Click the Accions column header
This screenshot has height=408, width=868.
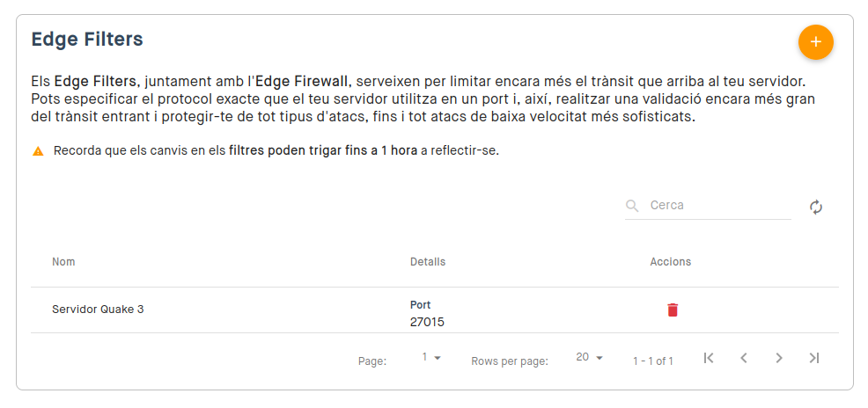671,261
